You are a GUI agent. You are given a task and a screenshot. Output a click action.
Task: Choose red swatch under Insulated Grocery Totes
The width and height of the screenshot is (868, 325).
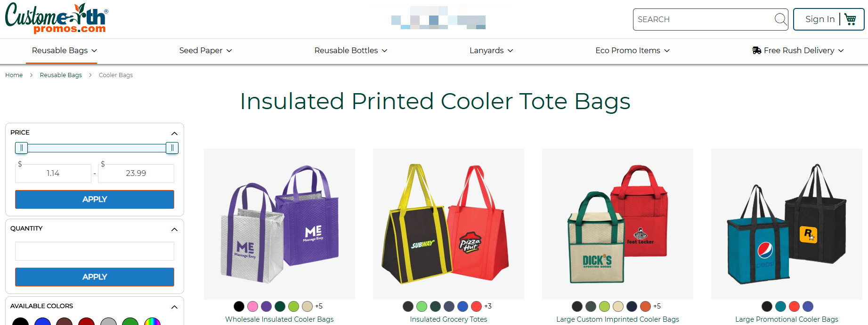477,306
